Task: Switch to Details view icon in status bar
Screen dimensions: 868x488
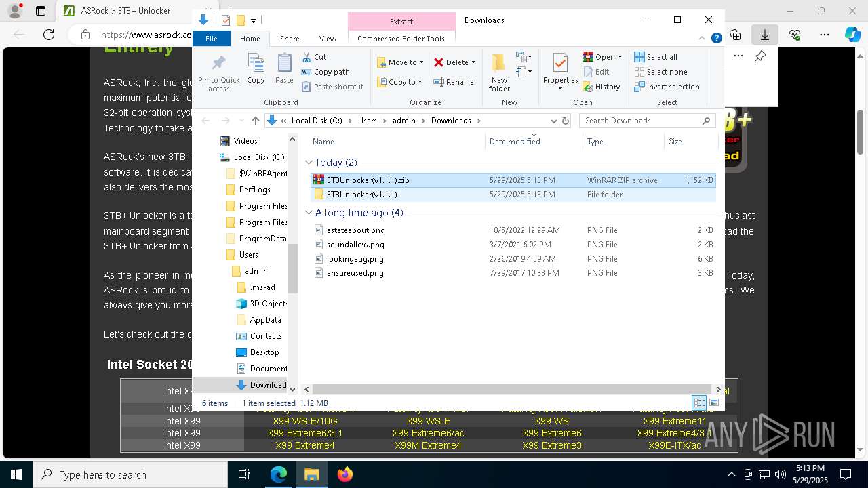Action: [x=699, y=403]
